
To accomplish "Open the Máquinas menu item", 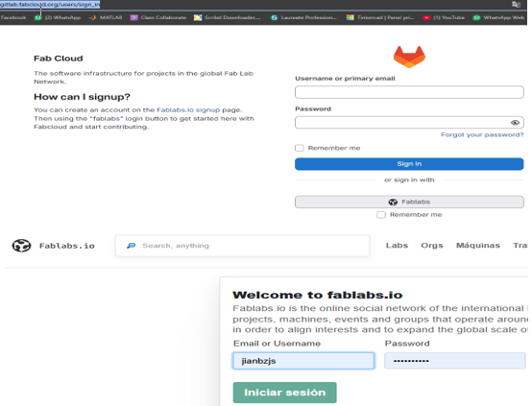I will (477, 245).
